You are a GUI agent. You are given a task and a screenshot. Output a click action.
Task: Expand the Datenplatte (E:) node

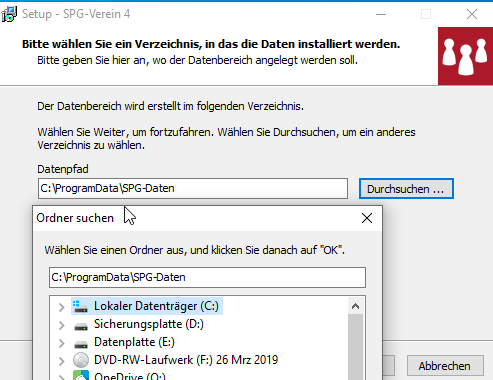coord(61,343)
